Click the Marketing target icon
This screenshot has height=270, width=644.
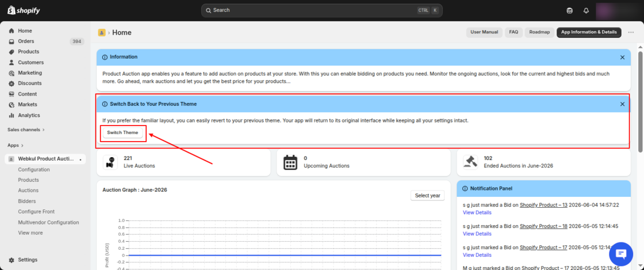point(11,73)
